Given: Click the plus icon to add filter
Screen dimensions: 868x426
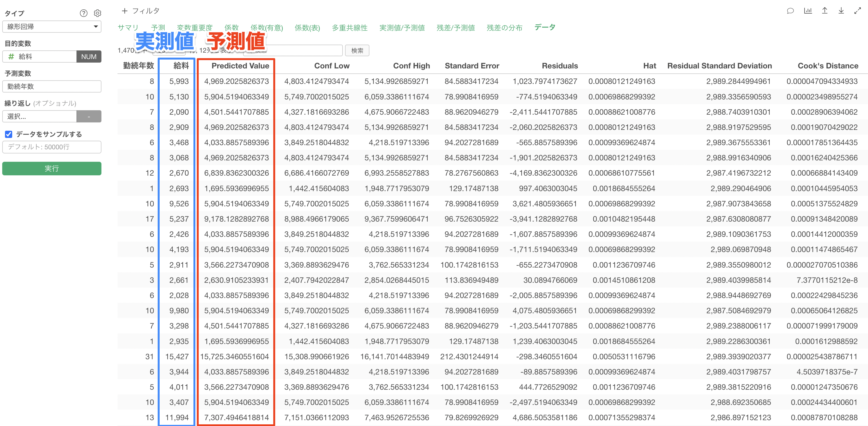Looking at the screenshot, I should [x=124, y=11].
